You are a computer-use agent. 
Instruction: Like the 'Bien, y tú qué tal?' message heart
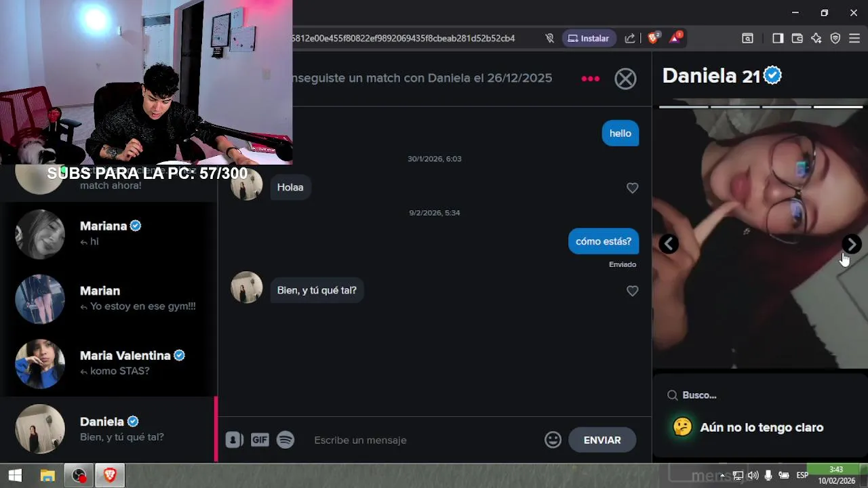click(x=632, y=291)
